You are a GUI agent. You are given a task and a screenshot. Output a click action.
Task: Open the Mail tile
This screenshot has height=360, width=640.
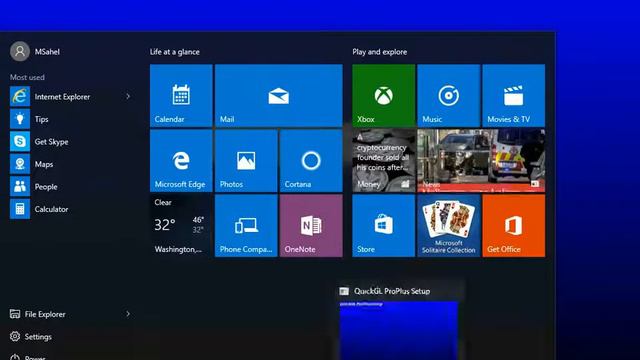[x=278, y=95]
